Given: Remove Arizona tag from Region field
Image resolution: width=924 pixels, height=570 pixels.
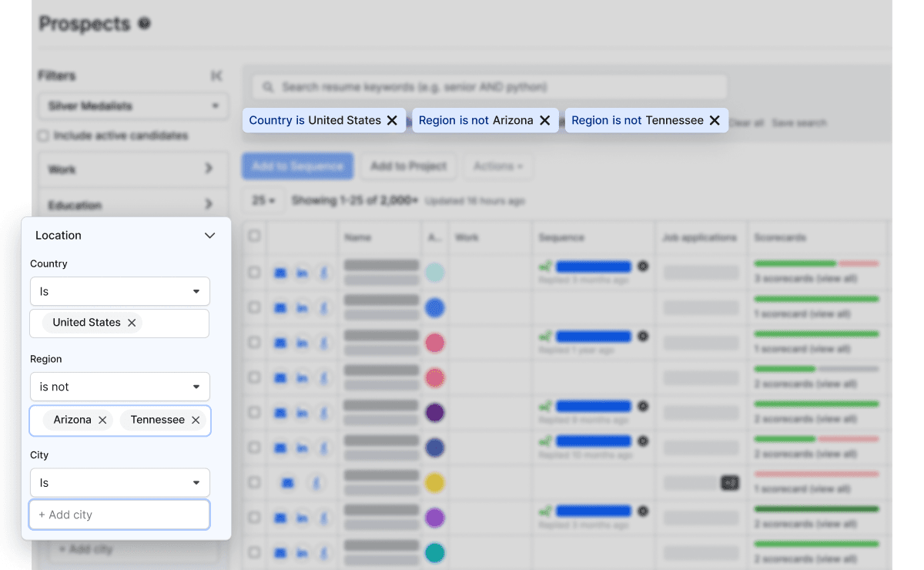Looking at the screenshot, I should (102, 420).
